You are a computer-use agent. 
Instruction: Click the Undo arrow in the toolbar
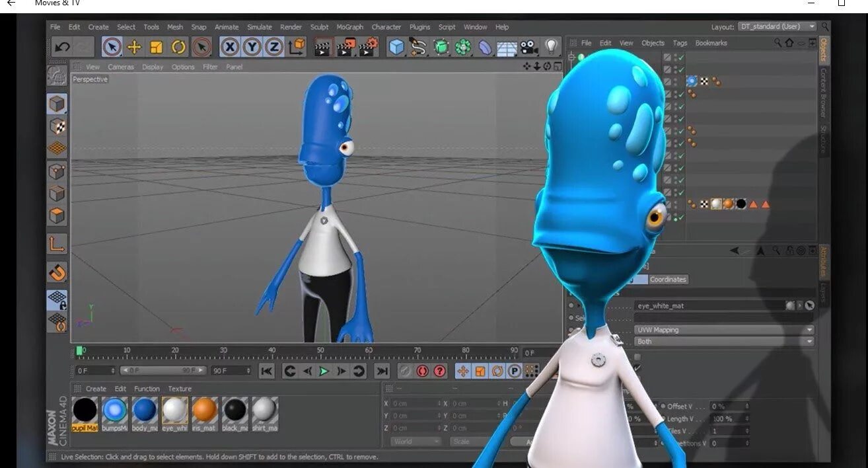point(62,47)
